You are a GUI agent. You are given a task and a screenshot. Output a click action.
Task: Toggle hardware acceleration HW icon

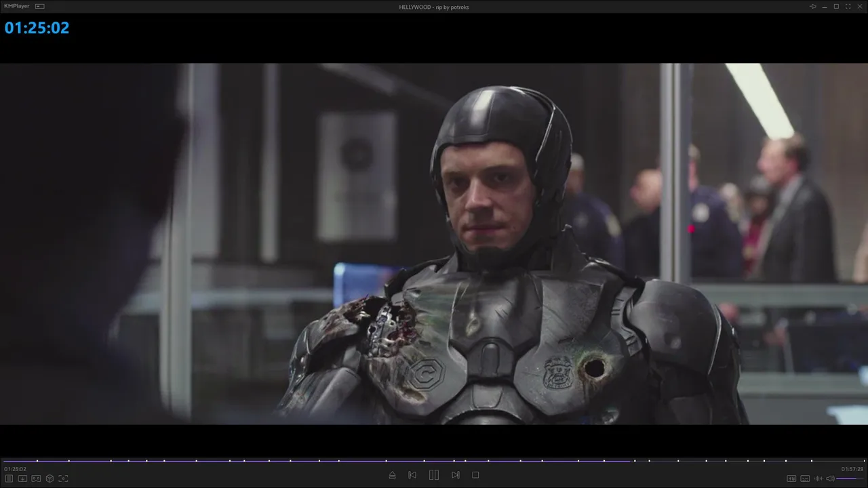point(791,479)
